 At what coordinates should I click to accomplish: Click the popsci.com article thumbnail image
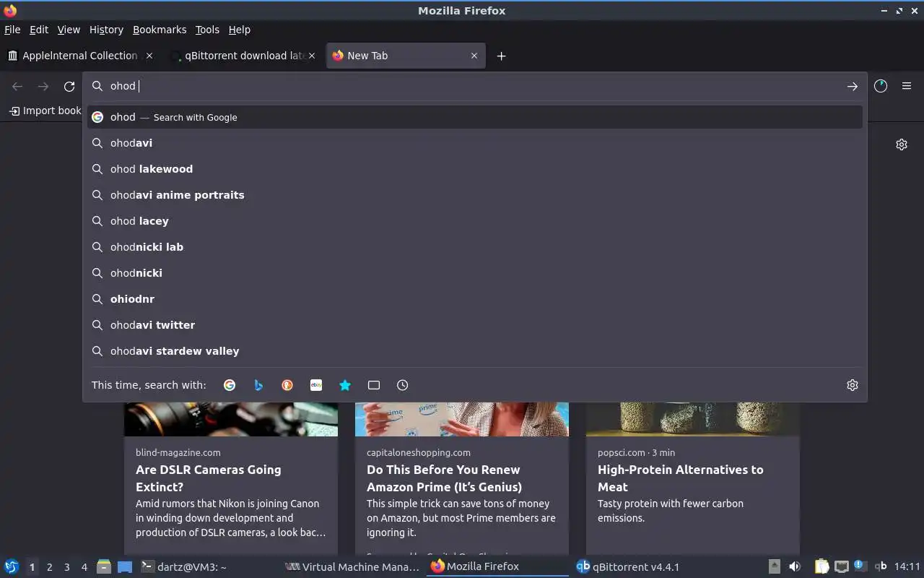(x=693, y=419)
